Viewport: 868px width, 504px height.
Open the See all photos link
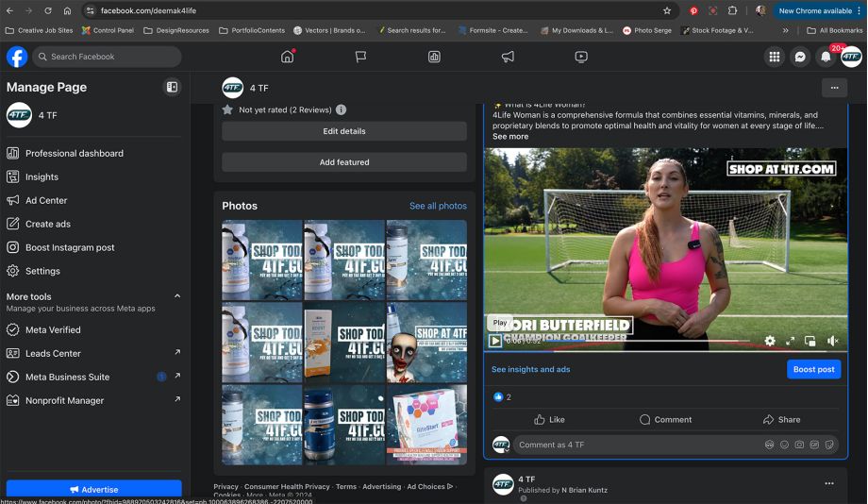pyautogui.click(x=438, y=206)
